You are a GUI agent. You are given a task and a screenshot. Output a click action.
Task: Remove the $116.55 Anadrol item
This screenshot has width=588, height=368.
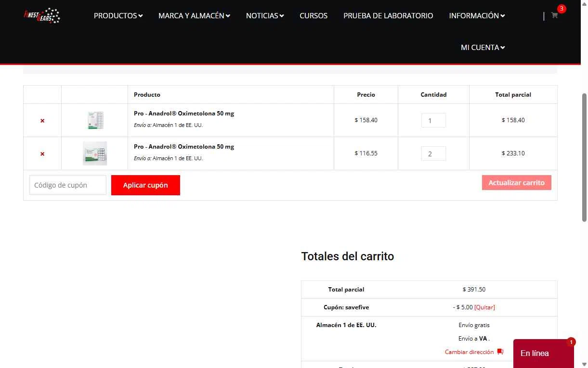(x=42, y=154)
